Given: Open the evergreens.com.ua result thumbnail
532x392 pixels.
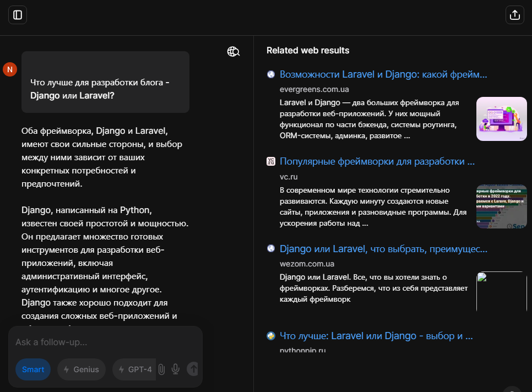Looking at the screenshot, I should pyautogui.click(x=502, y=119).
